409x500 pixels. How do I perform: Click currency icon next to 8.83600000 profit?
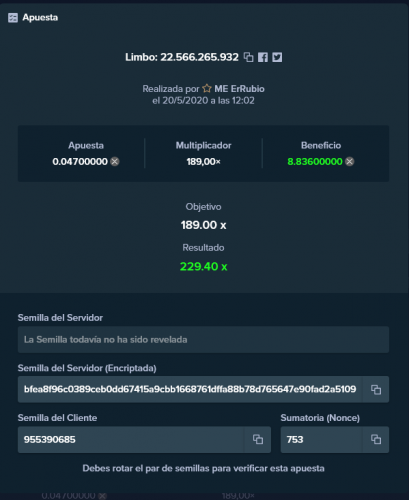(349, 162)
